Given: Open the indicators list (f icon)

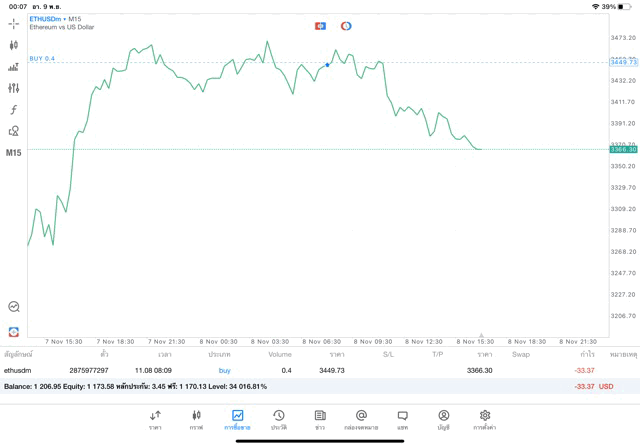Looking at the screenshot, I should (14, 109).
